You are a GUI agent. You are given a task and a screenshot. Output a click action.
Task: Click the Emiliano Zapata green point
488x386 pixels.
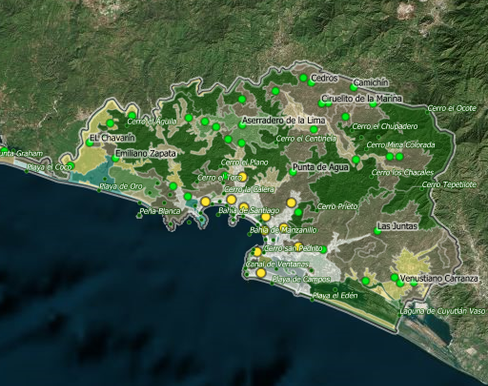(115, 158)
